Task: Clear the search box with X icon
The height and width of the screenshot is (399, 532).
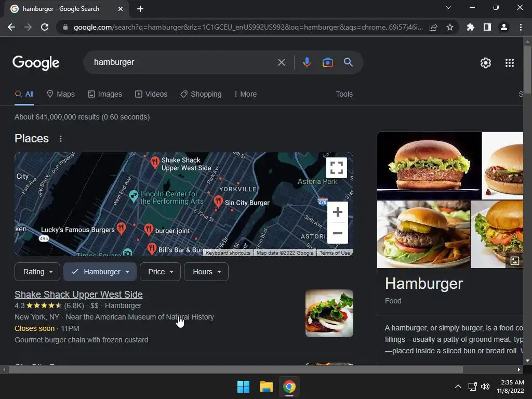Action: 281,62
